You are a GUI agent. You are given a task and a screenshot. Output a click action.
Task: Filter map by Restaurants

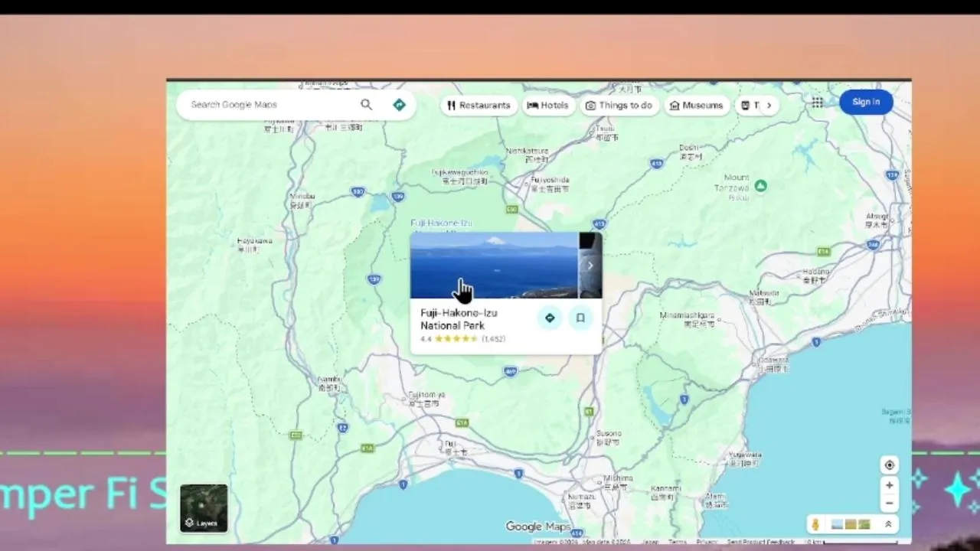coord(479,106)
